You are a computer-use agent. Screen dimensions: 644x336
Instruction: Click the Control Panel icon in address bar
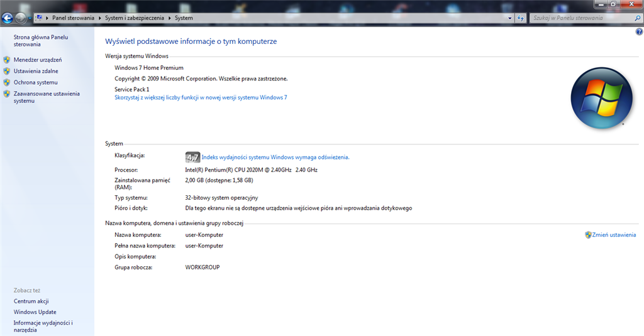[39, 18]
